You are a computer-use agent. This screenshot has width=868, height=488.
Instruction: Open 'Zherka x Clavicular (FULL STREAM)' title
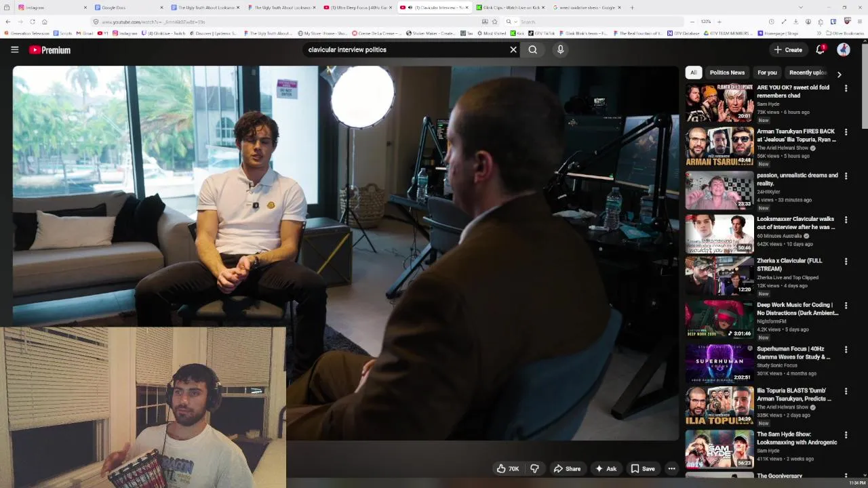(789, 264)
